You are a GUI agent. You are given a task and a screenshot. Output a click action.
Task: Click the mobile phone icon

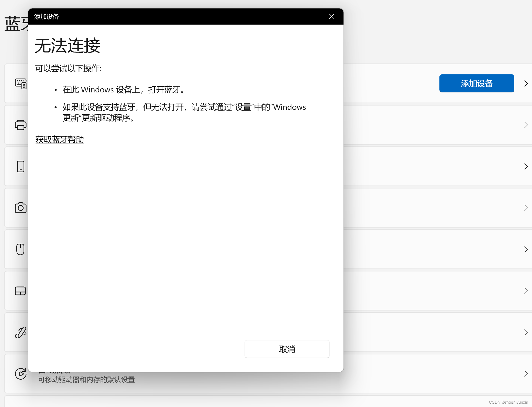click(x=20, y=166)
